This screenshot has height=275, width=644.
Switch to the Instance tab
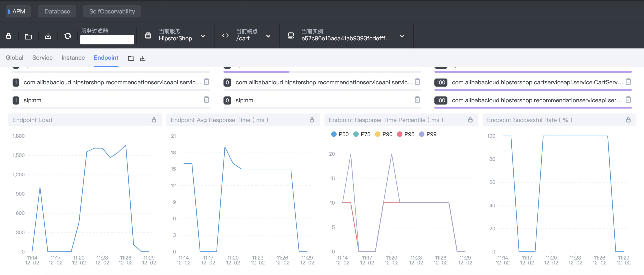point(73,58)
